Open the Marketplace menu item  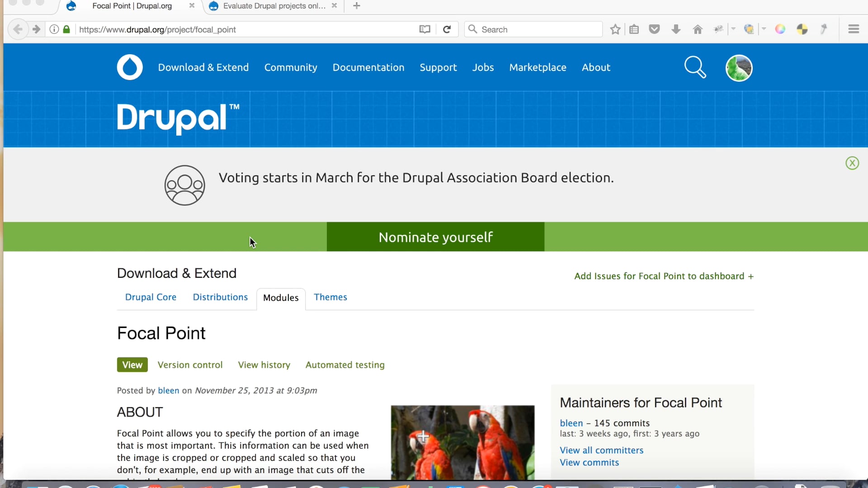(x=538, y=67)
